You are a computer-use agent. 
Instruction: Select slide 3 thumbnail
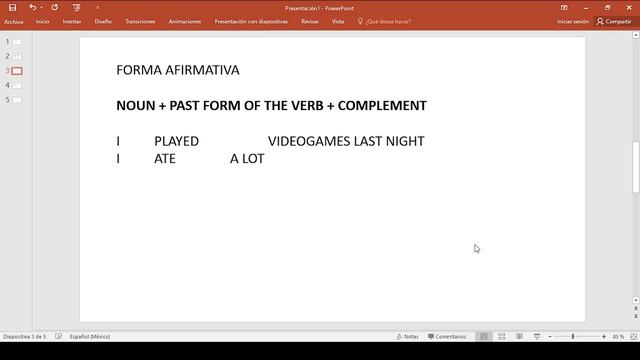coord(17,71)
